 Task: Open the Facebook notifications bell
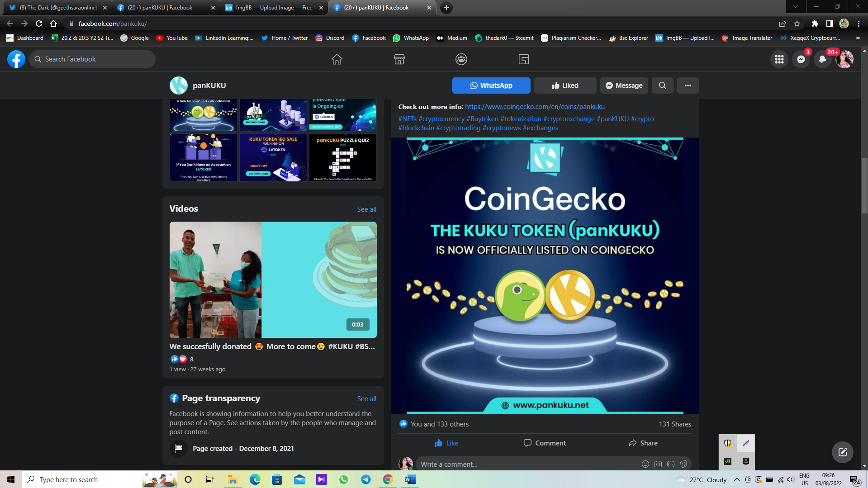pyautogui.click(x=822, y=59)
